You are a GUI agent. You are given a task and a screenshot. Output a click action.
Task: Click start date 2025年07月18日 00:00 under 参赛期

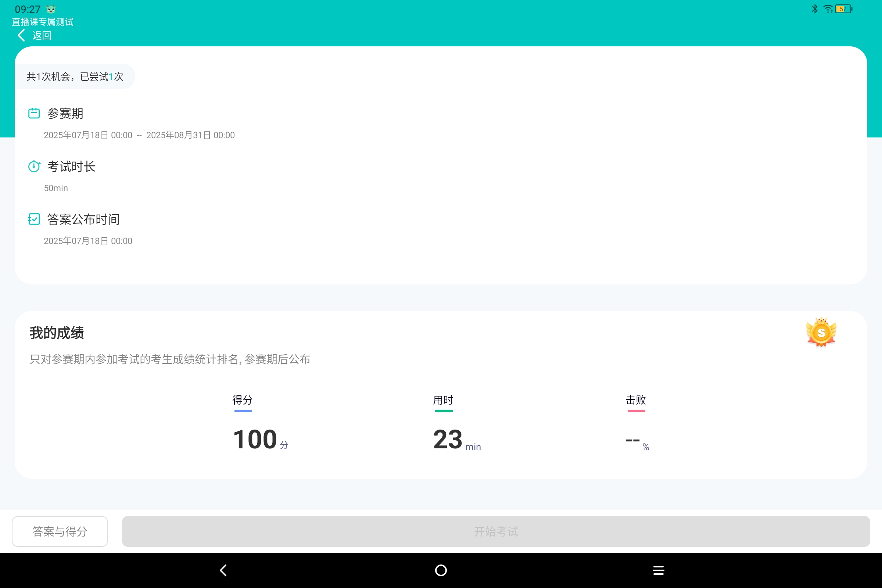coord(88,135)
